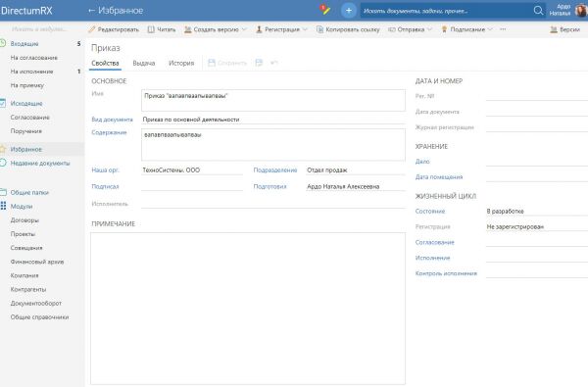Open the Вид документа field
Image resolution: width=588 pixels, height=387 pixels.
click(273, 120)
